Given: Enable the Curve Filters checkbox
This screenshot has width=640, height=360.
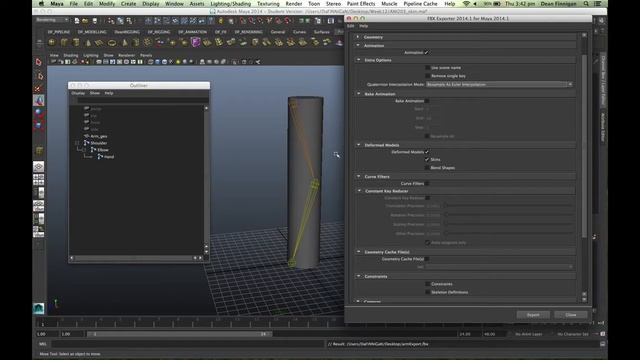Looking at the screenshot, I should click(427, 184).
